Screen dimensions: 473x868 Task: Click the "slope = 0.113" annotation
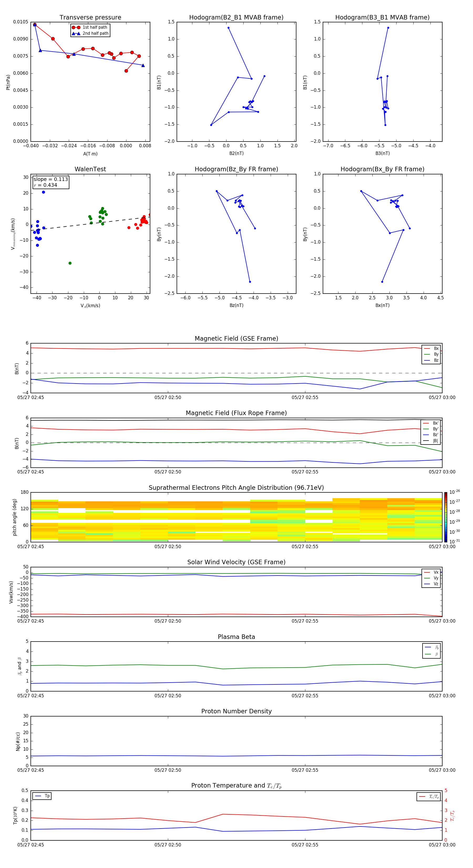[51, 179]
